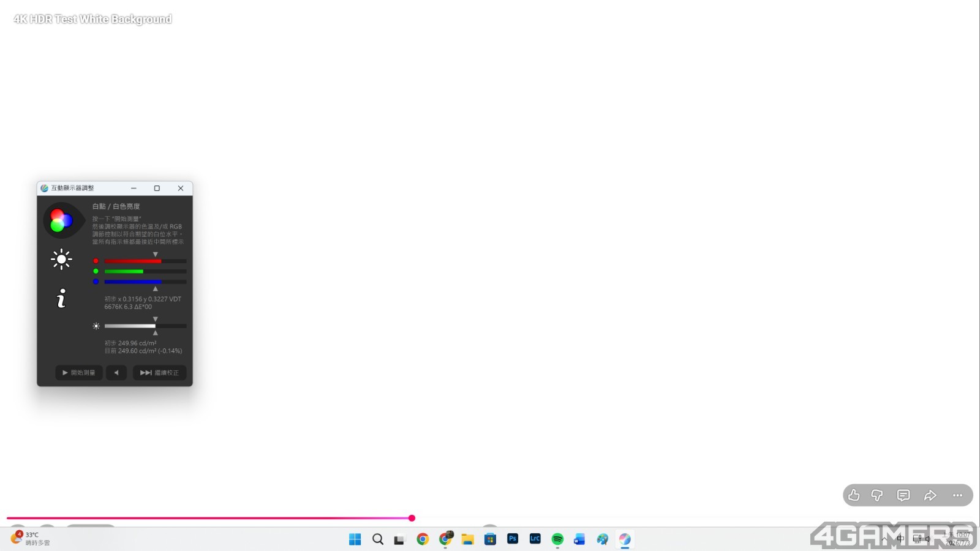Click the white luminance level bar
The height and width of the screenshot is (551, 980).
(x=145, y=326)
